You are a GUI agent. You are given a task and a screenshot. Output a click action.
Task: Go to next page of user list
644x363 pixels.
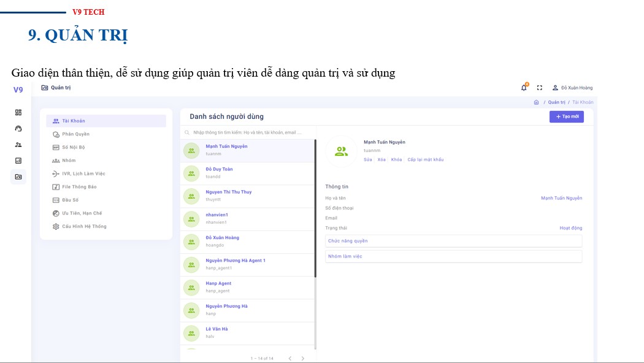click(x=302, y=358)
